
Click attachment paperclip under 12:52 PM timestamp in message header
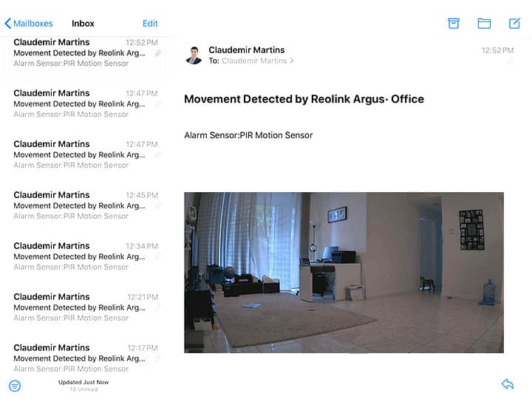pos(509,61)
